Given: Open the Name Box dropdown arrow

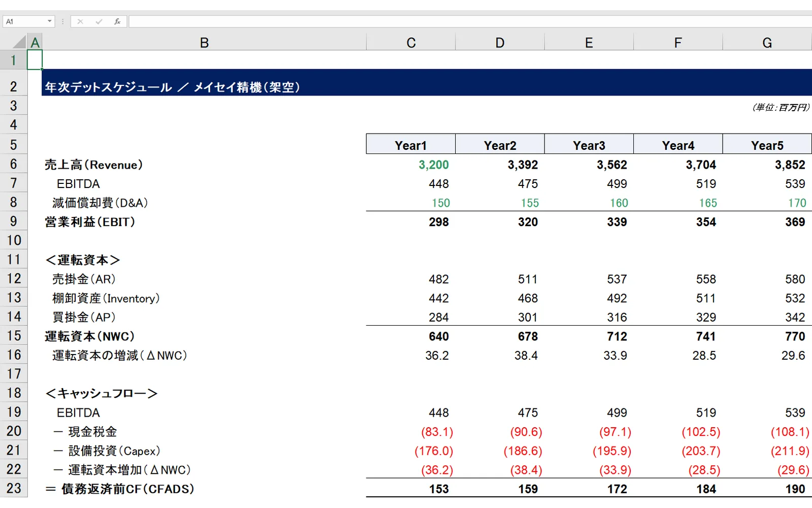Looking at the screenshot, I should [49, 21].
